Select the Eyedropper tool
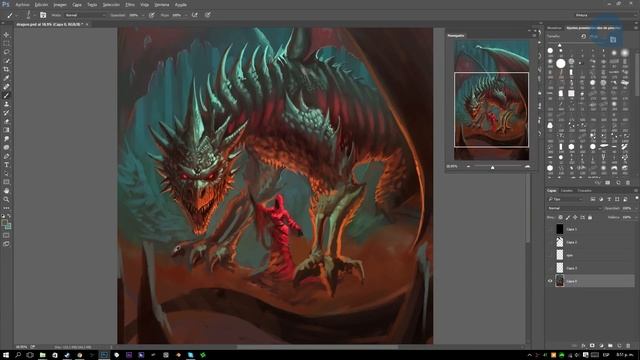640x360 pixels. pyautogui.click(x=6, y=78)
